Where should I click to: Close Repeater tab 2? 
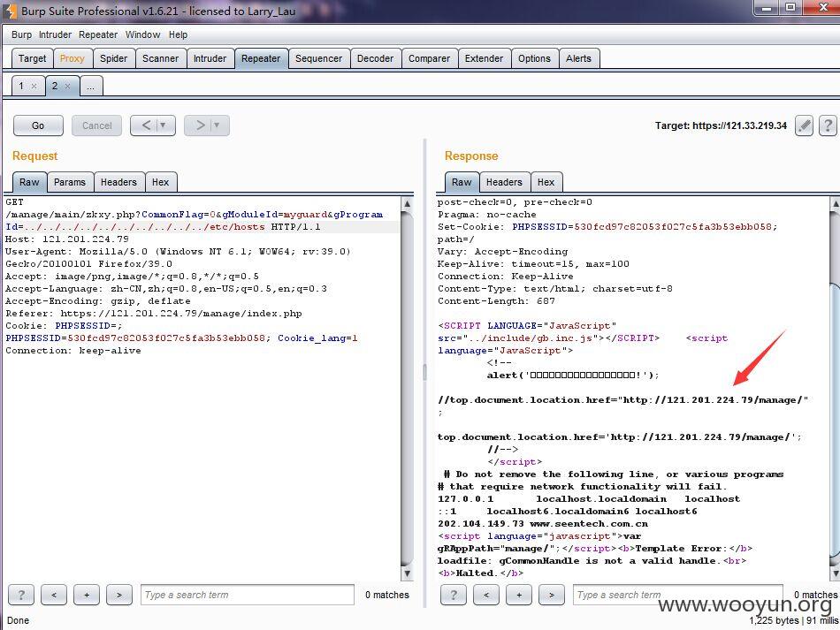coord(67,87)
